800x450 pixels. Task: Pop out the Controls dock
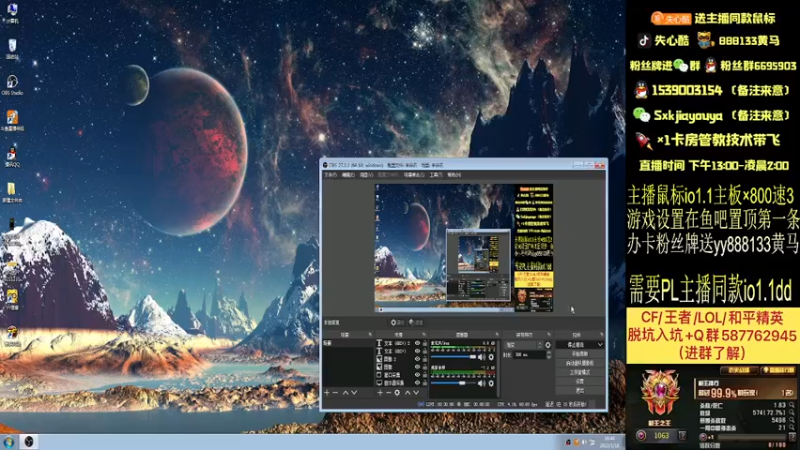point(602,334)
